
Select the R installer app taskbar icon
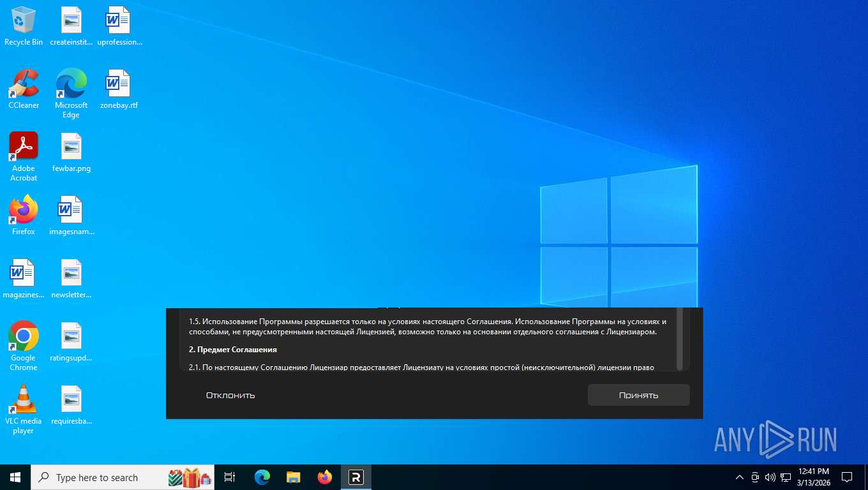pyautogui.click(x=356, y=477)
